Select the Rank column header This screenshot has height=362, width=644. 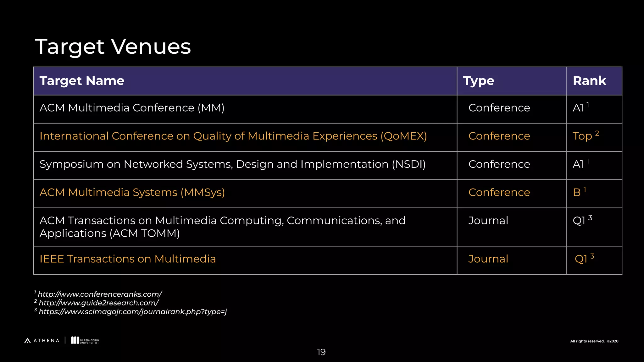pyautogui.click(x=589, y=81)
